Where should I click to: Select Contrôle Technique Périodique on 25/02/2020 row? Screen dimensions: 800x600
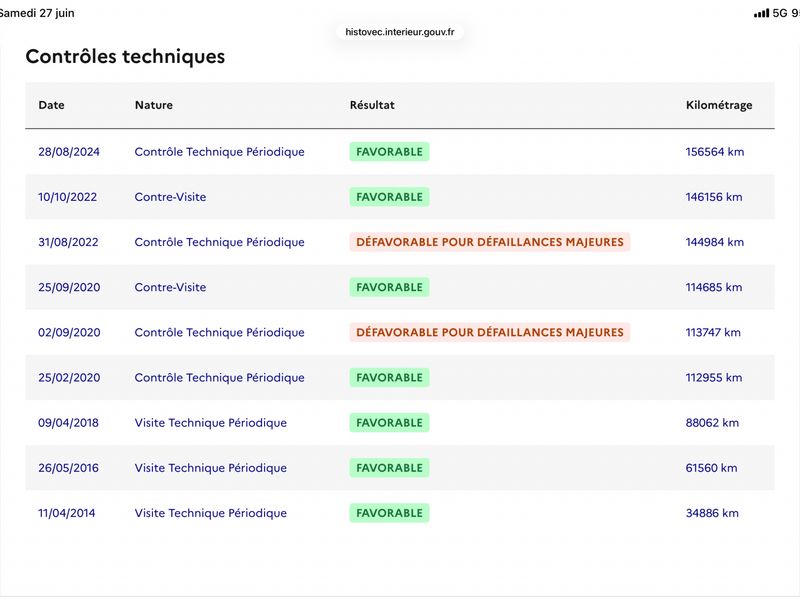pyautogui.click(x=219, y=378)
